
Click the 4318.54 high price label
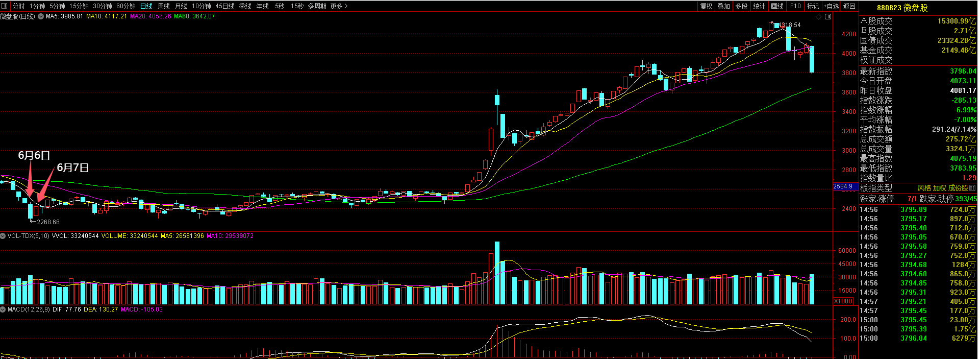(x=790, y=25)
